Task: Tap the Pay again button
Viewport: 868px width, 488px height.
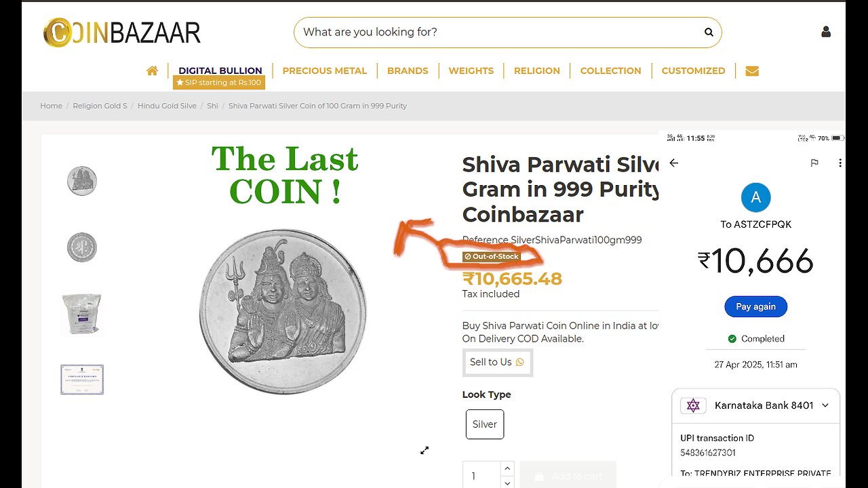Action: click(755, 306)
